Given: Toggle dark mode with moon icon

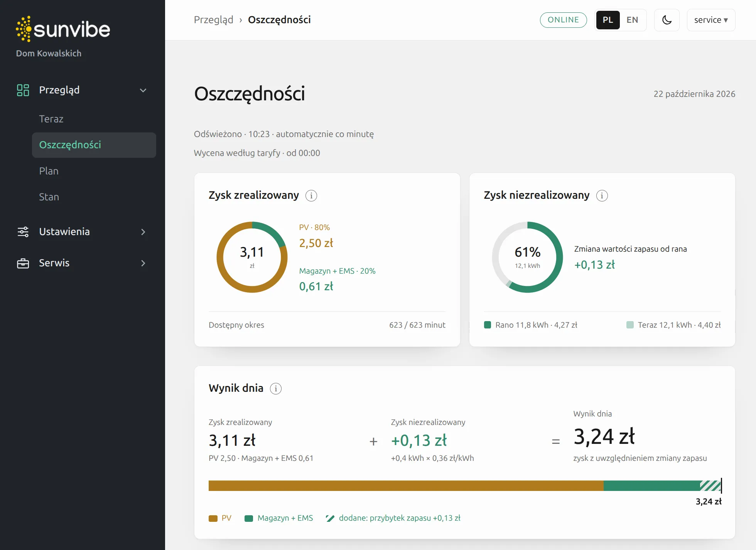Looking at the screenshot, I should [667, 20].
